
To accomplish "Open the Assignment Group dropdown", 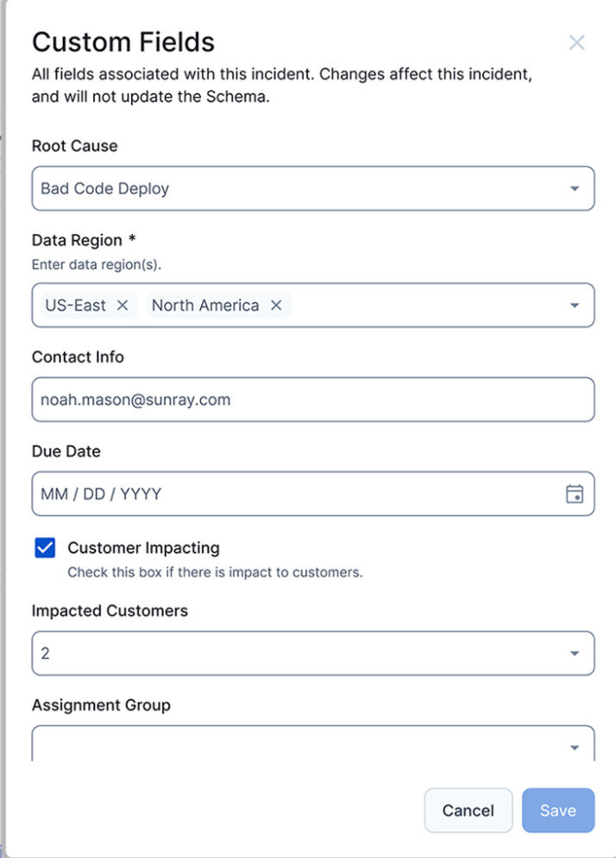I will [311, 746].
